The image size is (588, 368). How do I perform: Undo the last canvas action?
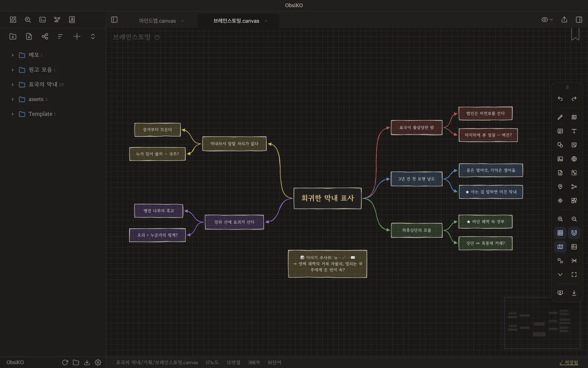pyautogui.click(x=560, y=99)
